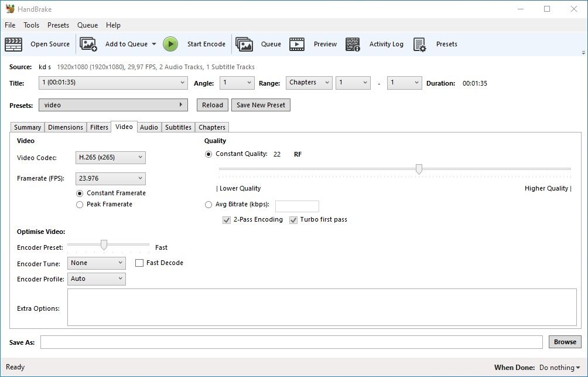
Task: Click the Add to Queue picture icon
Action: [x=88, y=45]
